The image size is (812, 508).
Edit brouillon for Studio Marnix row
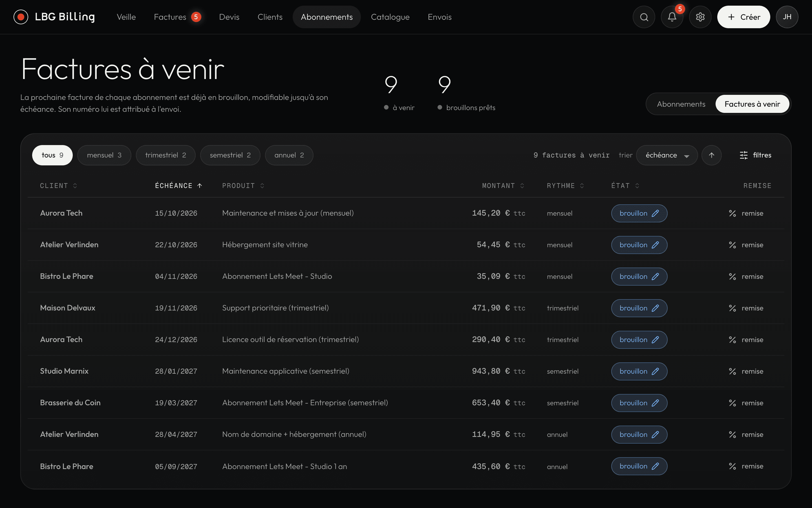(x=639, y=371)
